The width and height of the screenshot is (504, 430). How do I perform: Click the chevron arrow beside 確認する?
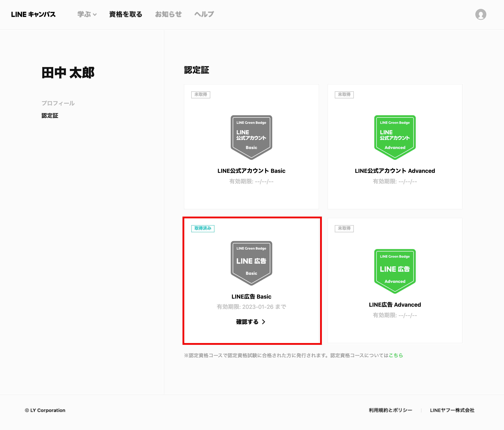pos(264,322)
